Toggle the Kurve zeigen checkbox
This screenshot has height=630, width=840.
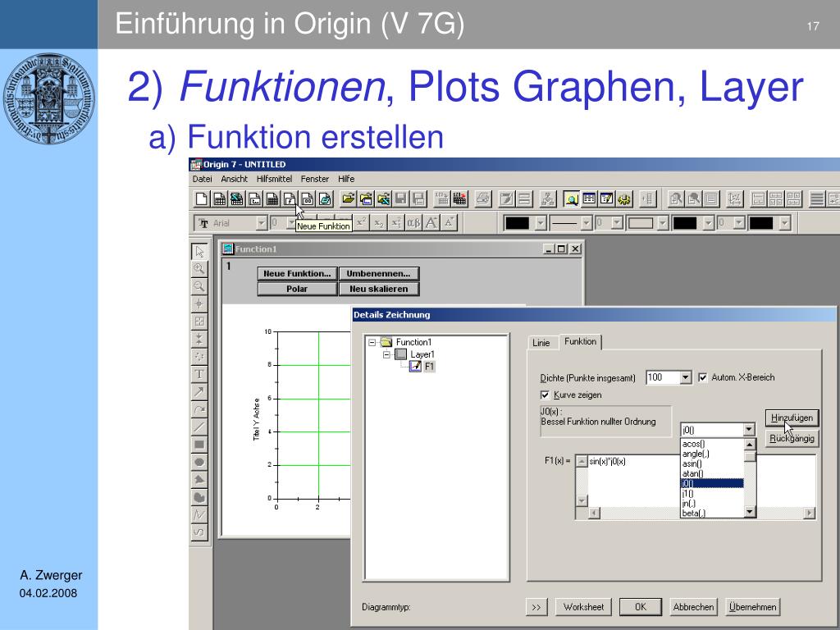(x=545, y=395)
